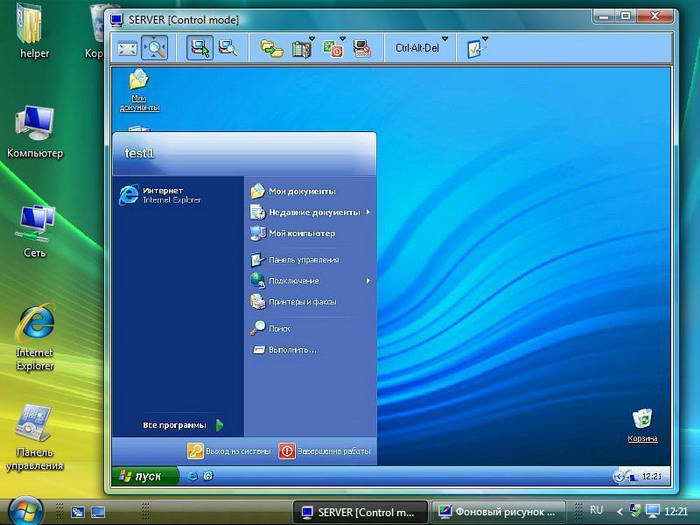
Task: Click the remote keyboard toolbar icon
Action: click(362, 48)
